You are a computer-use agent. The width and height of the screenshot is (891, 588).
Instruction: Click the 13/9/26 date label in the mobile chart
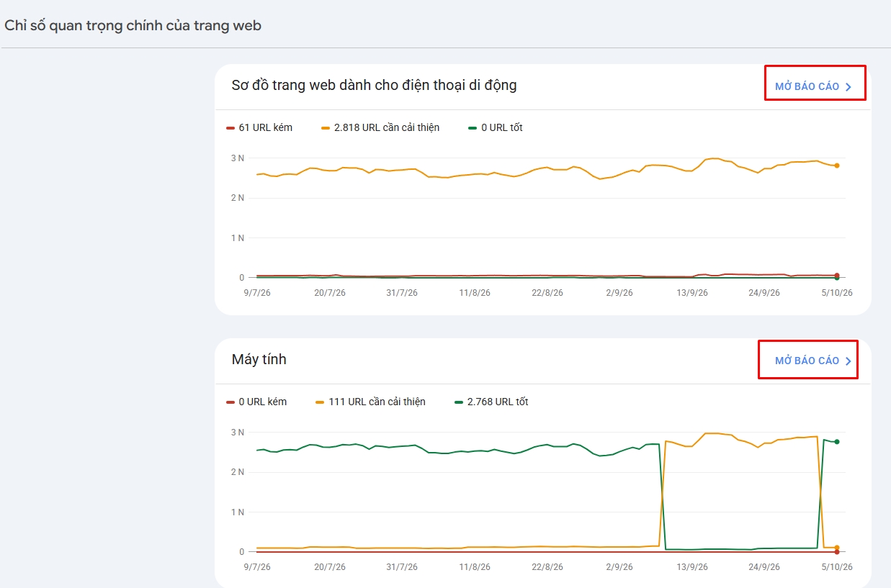pos(693,293)
